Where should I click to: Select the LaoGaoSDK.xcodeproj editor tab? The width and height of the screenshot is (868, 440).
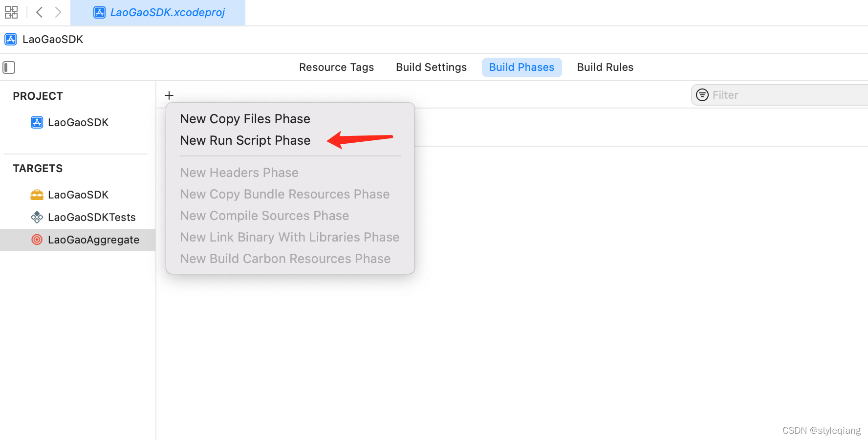coord(158,13)
